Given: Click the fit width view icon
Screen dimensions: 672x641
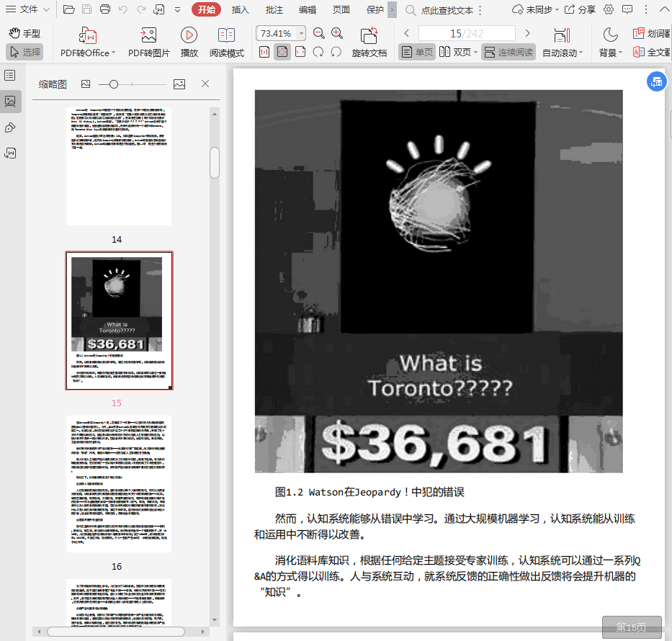Looking at the screenshot, I should [300, 52].
